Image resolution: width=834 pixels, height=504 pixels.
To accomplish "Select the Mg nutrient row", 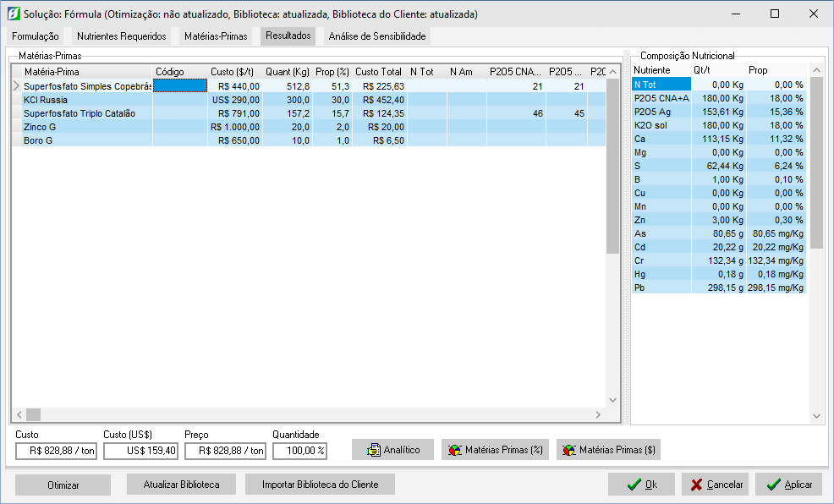I will pyautogui.click(x=719, y=152).
